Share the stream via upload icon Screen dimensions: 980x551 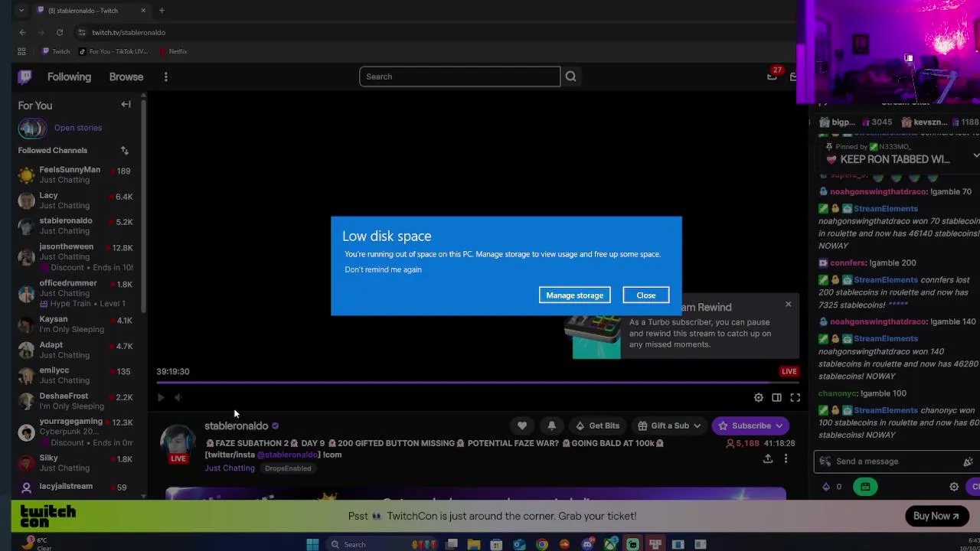767,458
